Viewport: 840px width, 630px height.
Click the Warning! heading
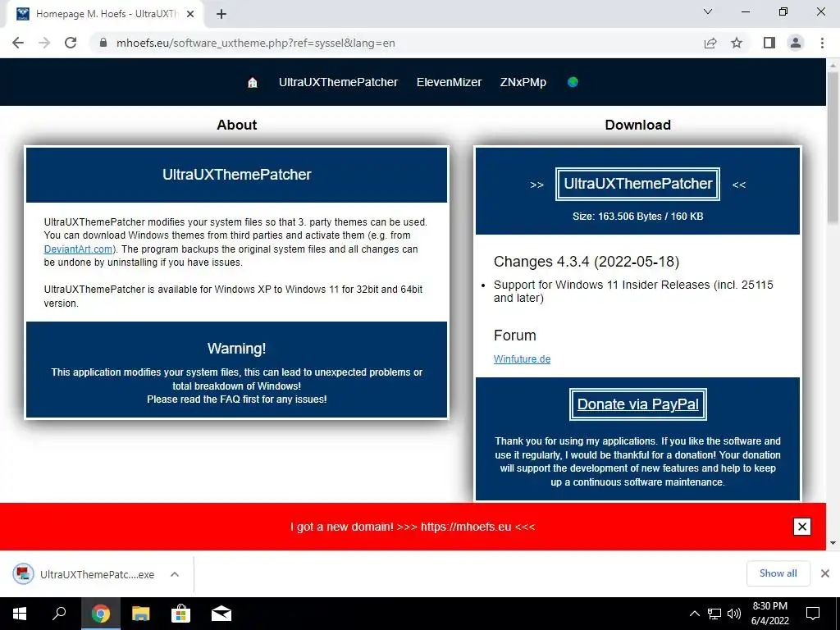[x=236, y=348]
